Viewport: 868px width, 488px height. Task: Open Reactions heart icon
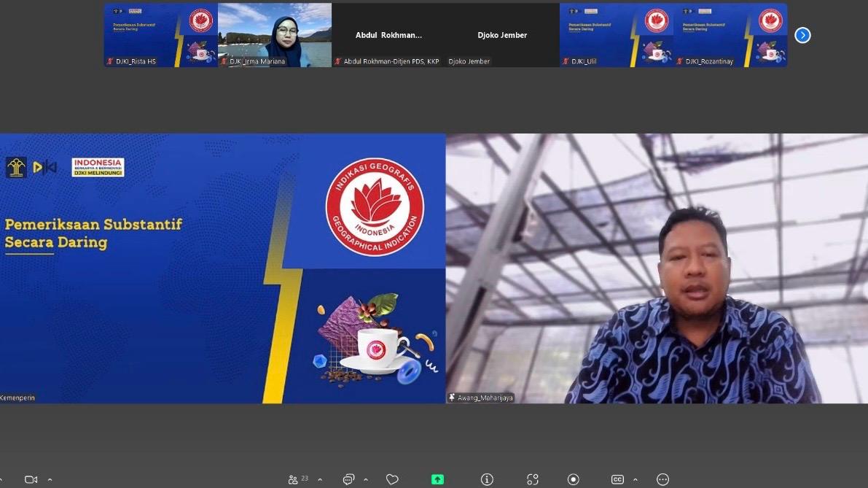coord(392,479)
